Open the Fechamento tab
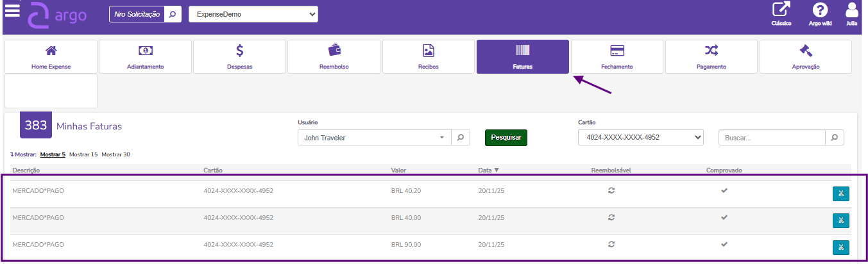868x264 pixels. pos(617,56)
